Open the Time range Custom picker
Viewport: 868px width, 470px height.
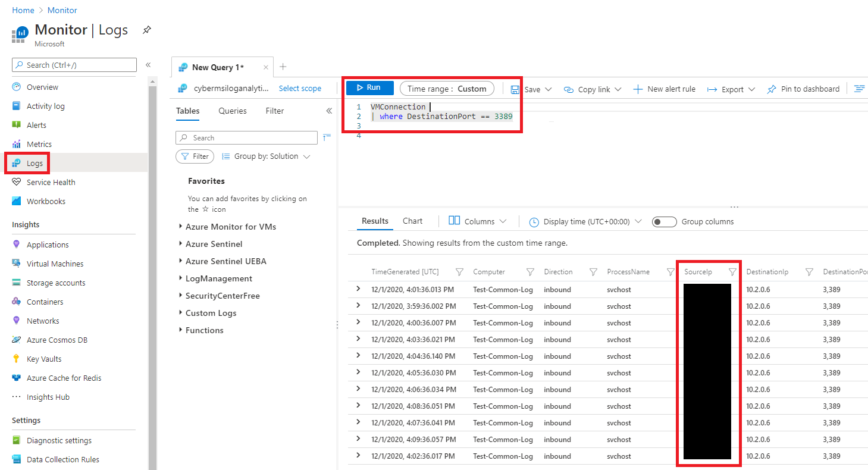coord(447,89)
